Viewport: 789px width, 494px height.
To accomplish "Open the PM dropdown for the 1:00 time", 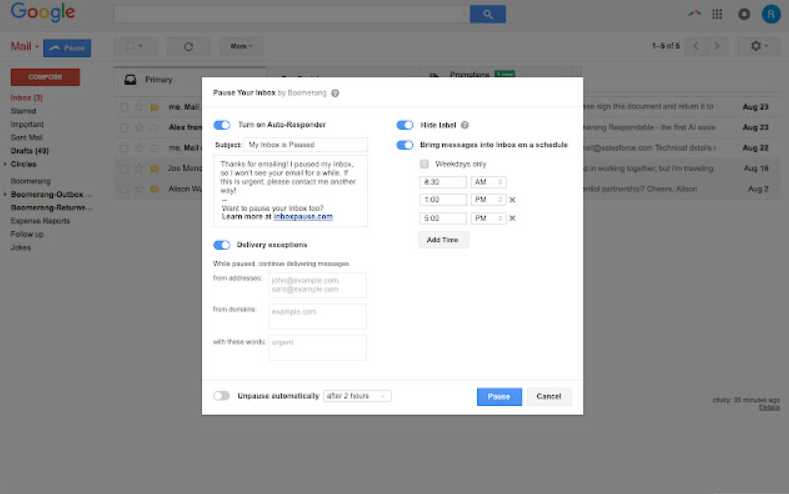I will pos(488,200).
